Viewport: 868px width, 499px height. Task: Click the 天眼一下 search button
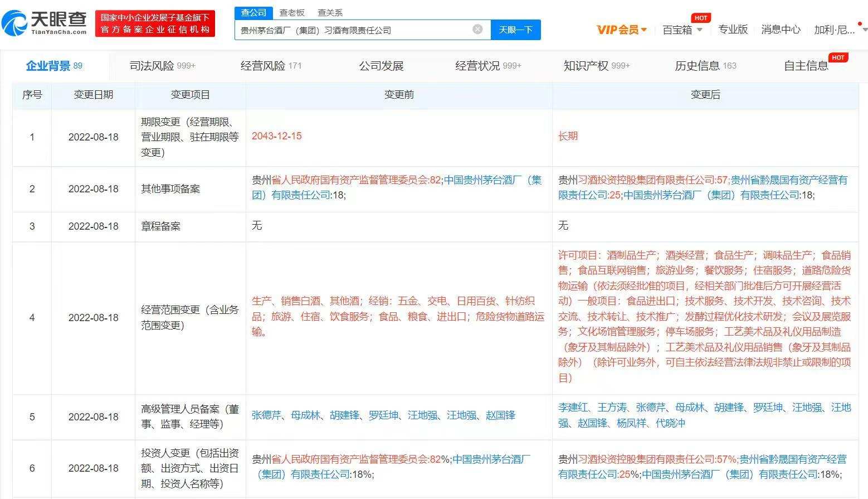pyautogui.click(x=516, y=30)
